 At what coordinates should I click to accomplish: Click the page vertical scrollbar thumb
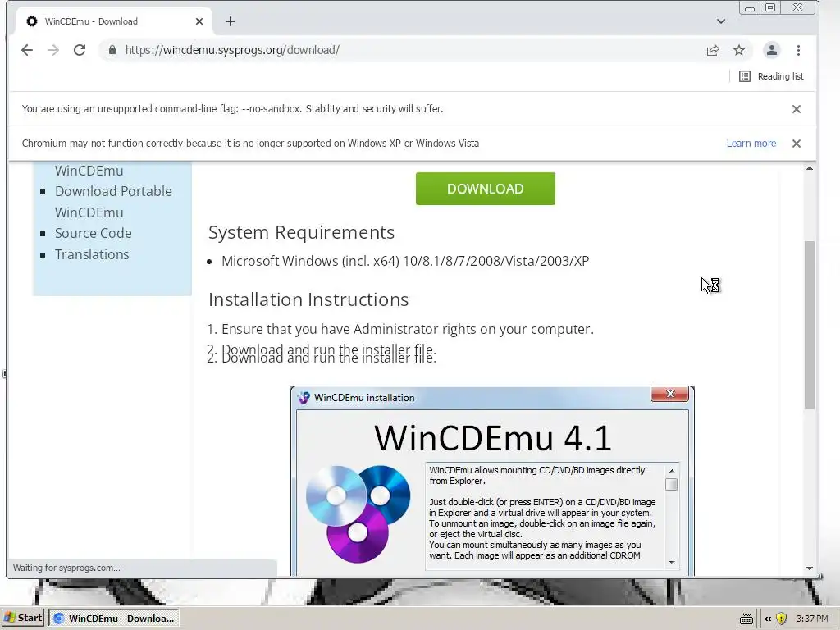(x=810, y=325)
